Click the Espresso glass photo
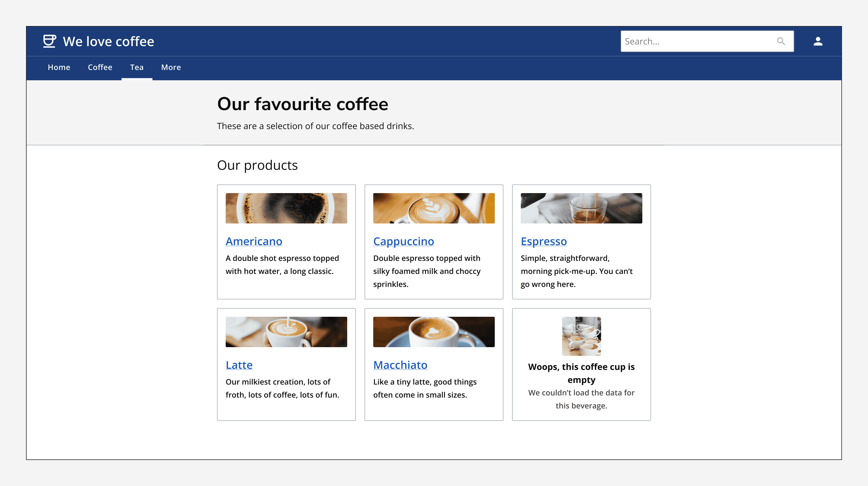Image resolution: width=868 pixels, height=486 pixels. click(581, 208)
